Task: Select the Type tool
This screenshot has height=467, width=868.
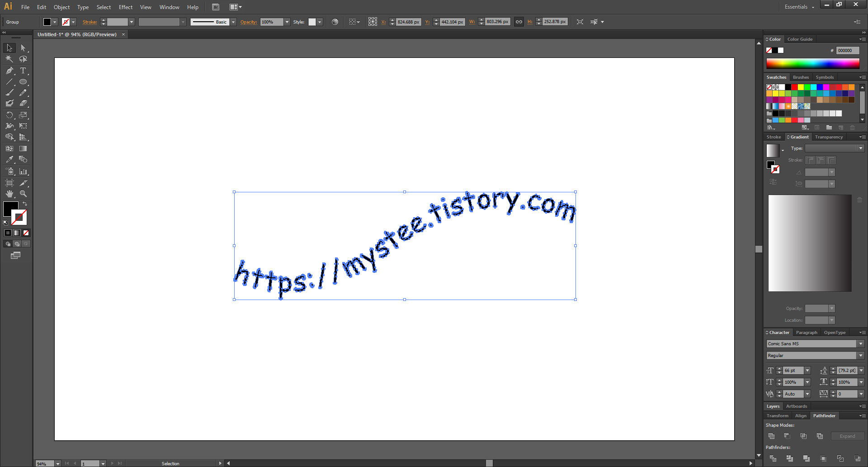Action: [23, 71]
